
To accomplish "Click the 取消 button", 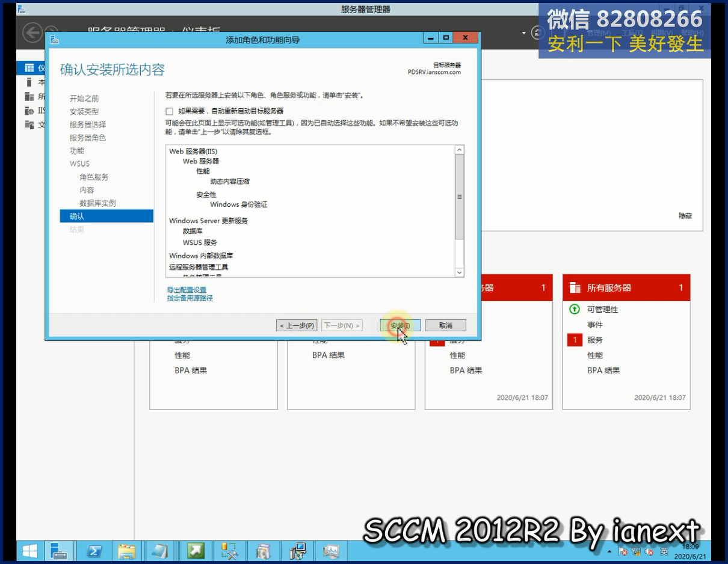I will (445, 325).
